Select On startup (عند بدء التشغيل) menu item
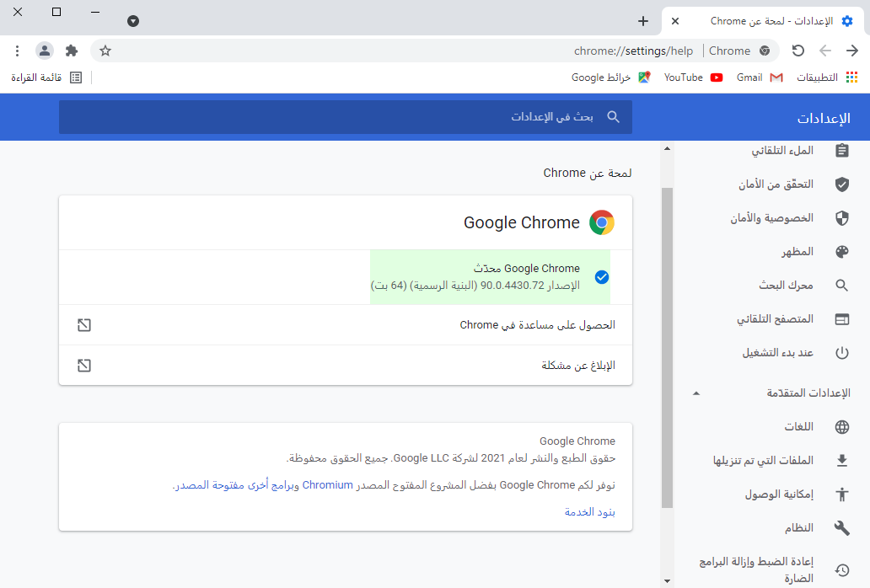Screen dimensions: 870x588 [778, 353]
